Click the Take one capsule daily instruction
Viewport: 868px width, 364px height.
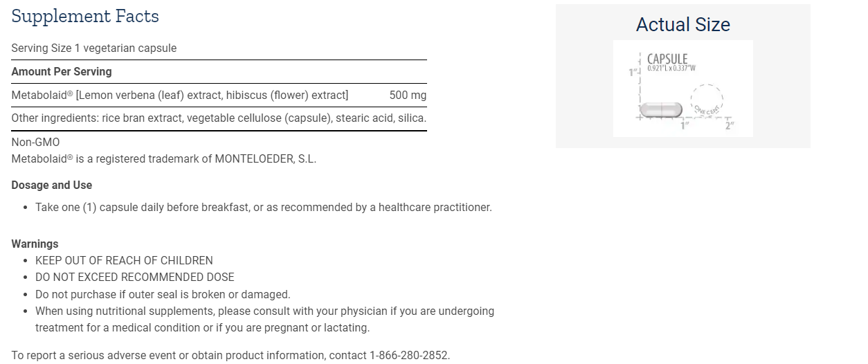tap(264, 207)
